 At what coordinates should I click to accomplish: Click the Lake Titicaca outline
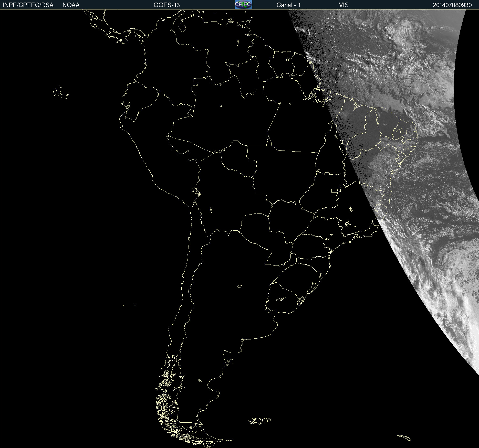pos(196,191)
